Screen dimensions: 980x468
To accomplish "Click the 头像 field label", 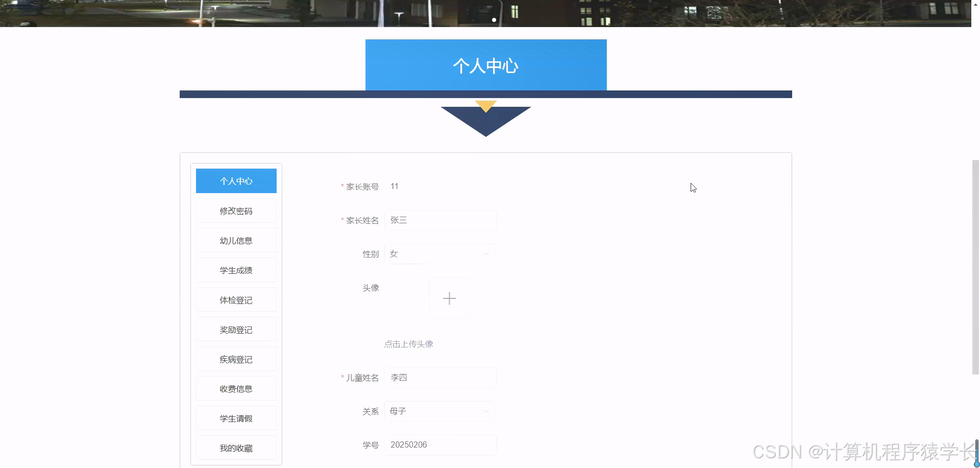I will (371, 288).
